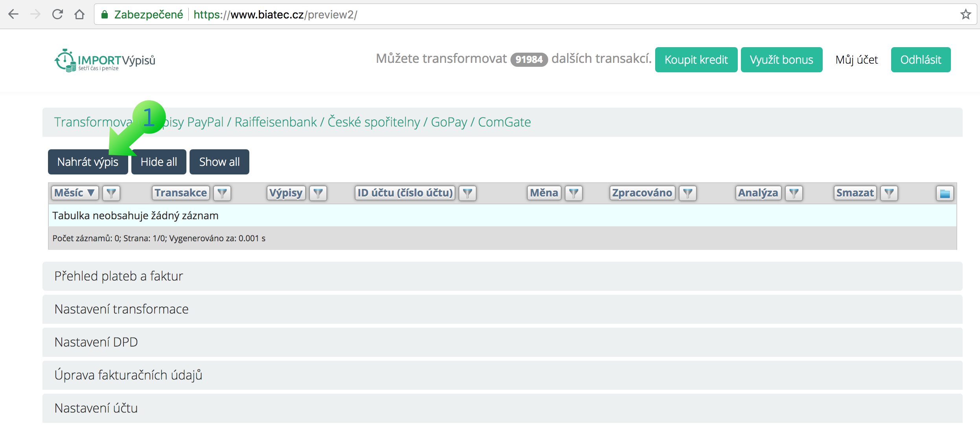Open filter for ID účtu column
The image size is (980, 433).
click(468, 193)
